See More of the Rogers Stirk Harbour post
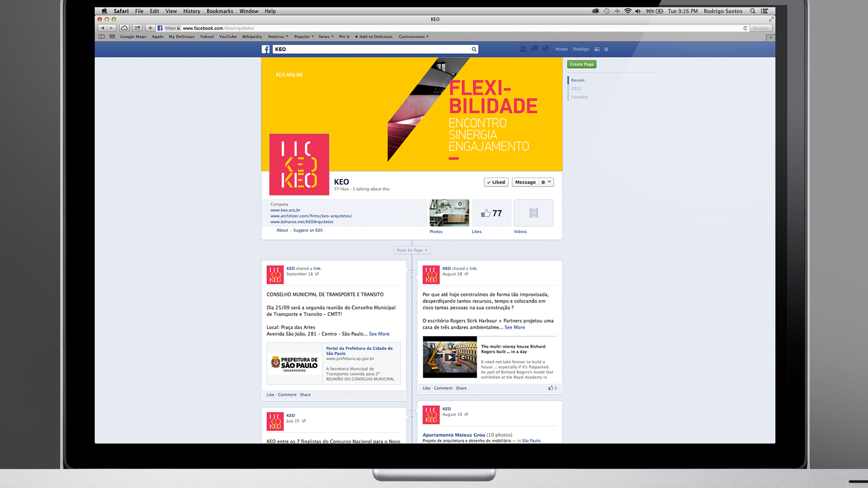Image resolution: width=868 pixels, height=488 pixels. (x=514, y=327)
